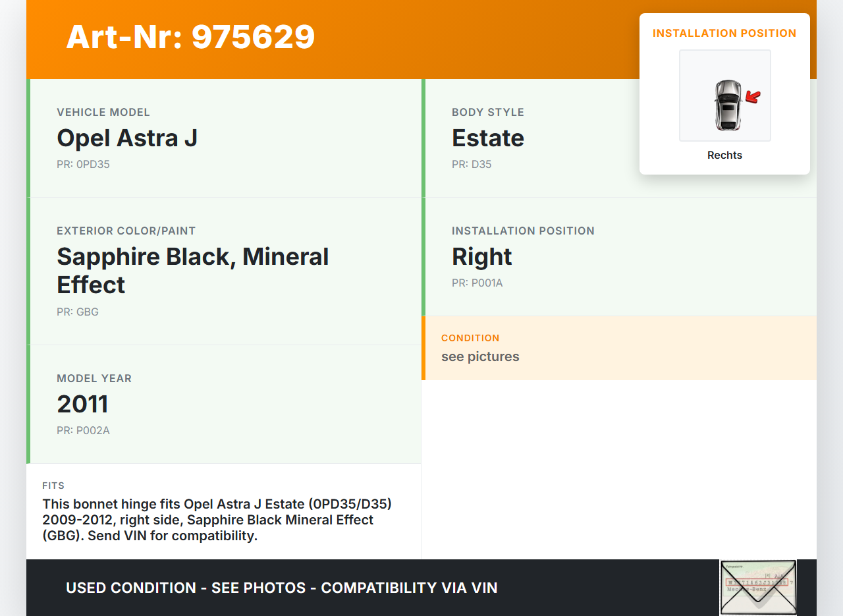
Task: Click the 'USED CONDITION - SEE PHOTOS' footer banner
Action: [x=281, y=588]
